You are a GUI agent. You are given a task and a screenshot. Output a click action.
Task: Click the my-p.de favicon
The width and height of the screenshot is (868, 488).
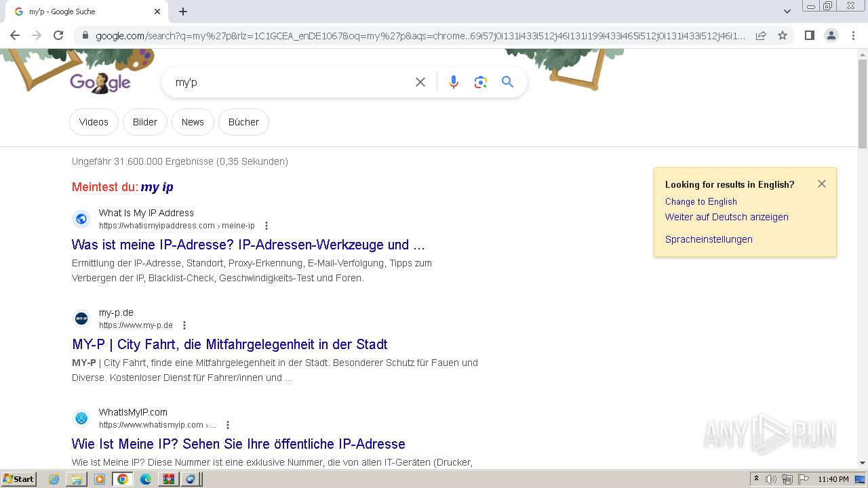pos(81,319)
